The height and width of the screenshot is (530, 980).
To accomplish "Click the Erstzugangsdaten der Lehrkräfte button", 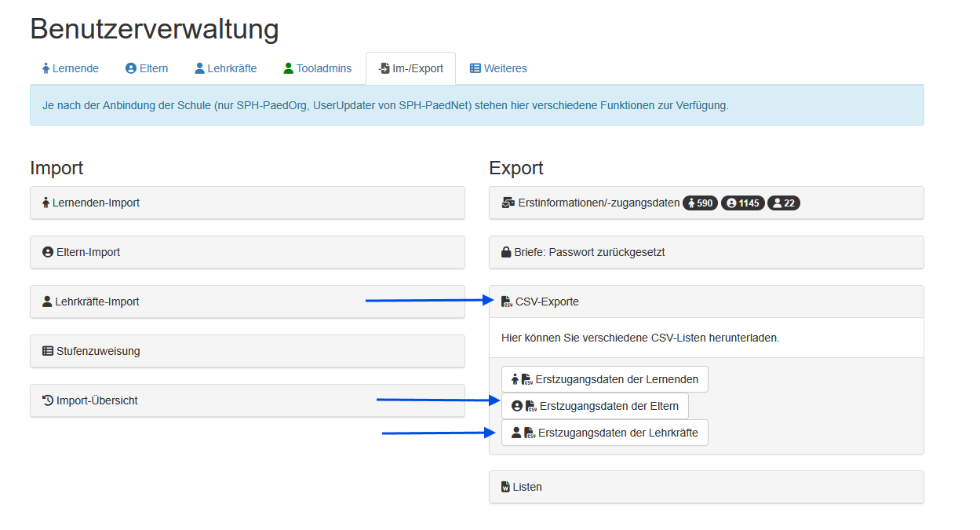I will [x=604, y=432].
